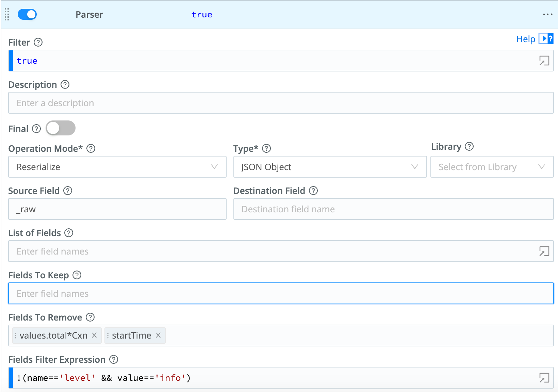
Task: Open the Fields Filter Expression editor popout
Action: [x=544, y=378]
